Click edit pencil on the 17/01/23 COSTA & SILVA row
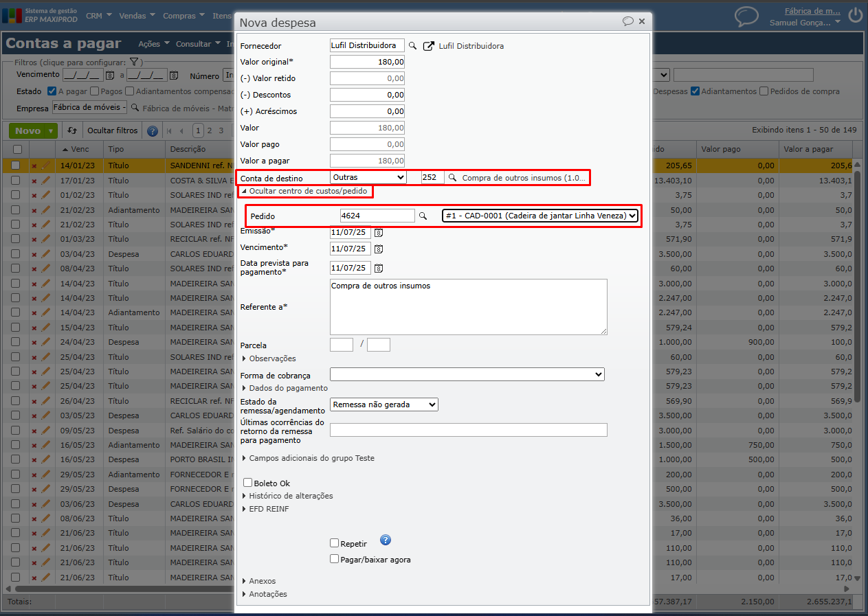This screenshot has width=868, height=616. 46,180
